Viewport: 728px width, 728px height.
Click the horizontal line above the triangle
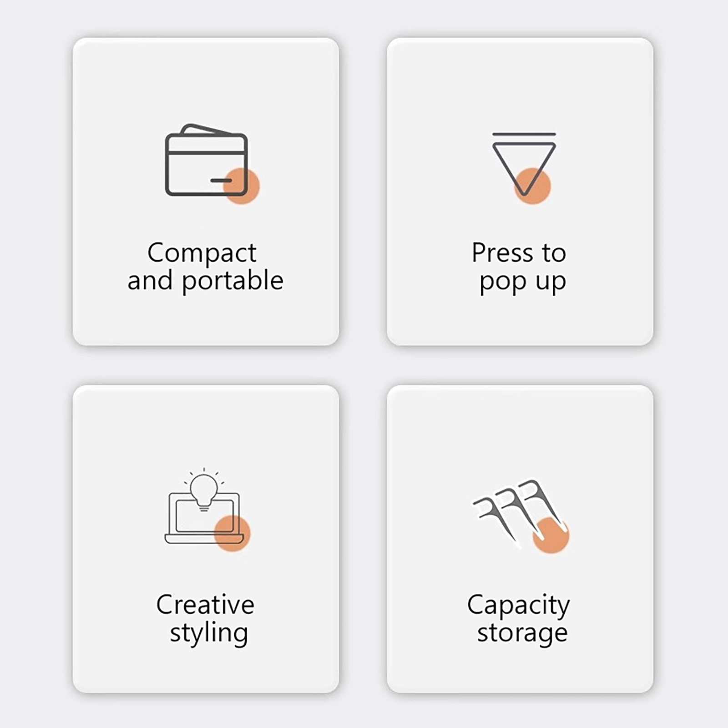(x=524, y=134)
